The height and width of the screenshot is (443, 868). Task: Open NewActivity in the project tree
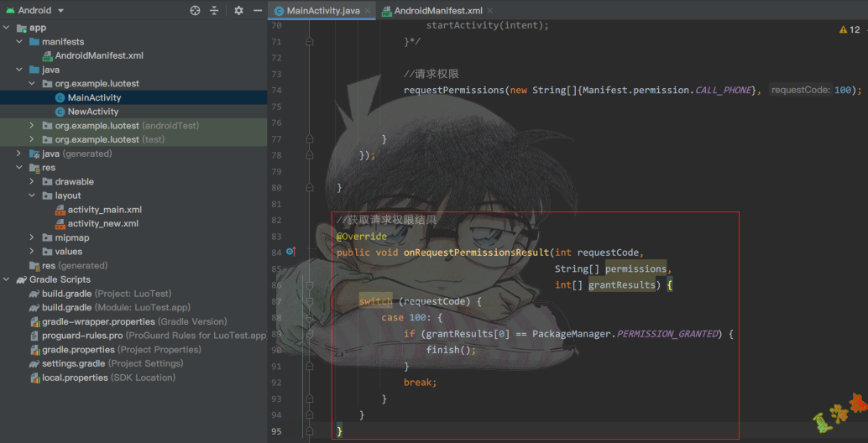[x=92, y=112]
